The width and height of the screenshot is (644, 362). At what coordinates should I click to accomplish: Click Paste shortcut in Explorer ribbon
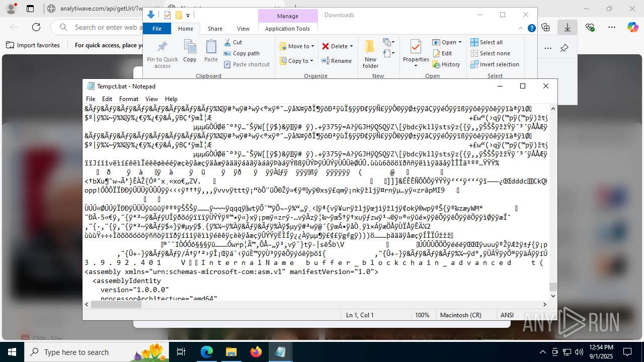247,64
